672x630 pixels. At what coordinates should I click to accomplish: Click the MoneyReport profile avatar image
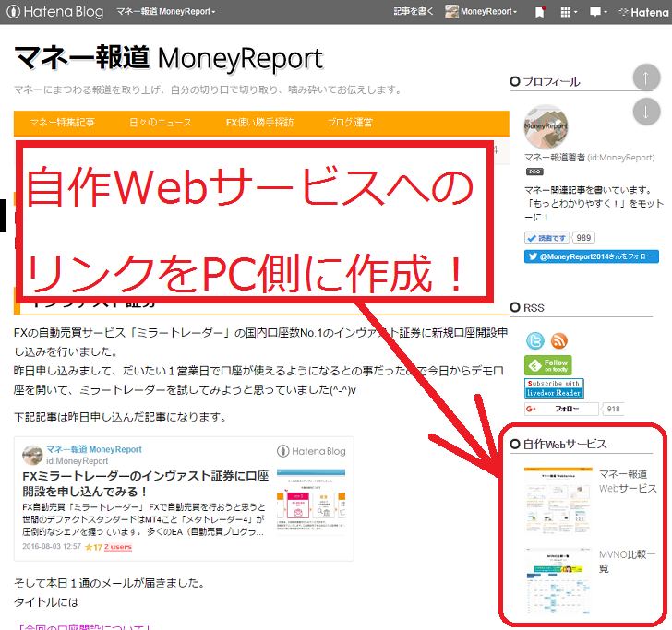pyautogui.click(x=546, y=126)
